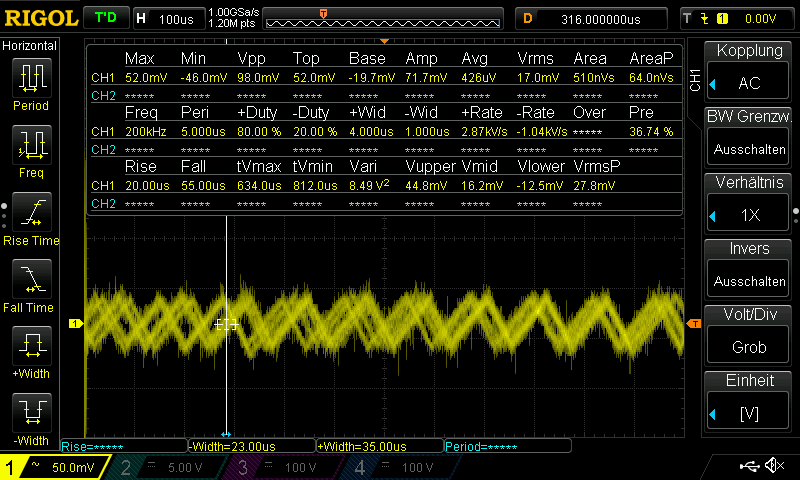Click the T'D trigger status button
The height and width of the screenshot is (480, 800).
[104, 18]
